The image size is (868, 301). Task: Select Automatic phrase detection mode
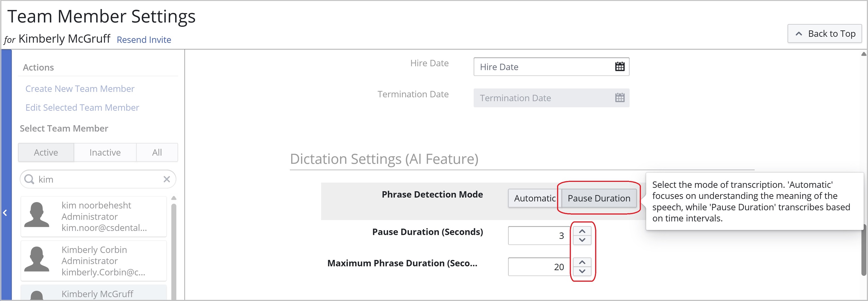(x=534, y=198)
